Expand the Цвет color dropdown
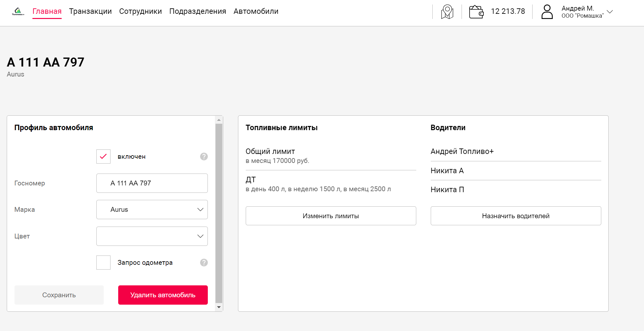Screen dimensions: 644x331 [152, 236]
